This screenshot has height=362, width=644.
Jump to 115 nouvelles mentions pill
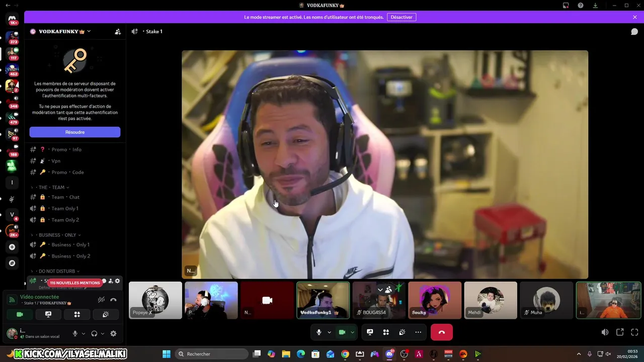(75, 283)
